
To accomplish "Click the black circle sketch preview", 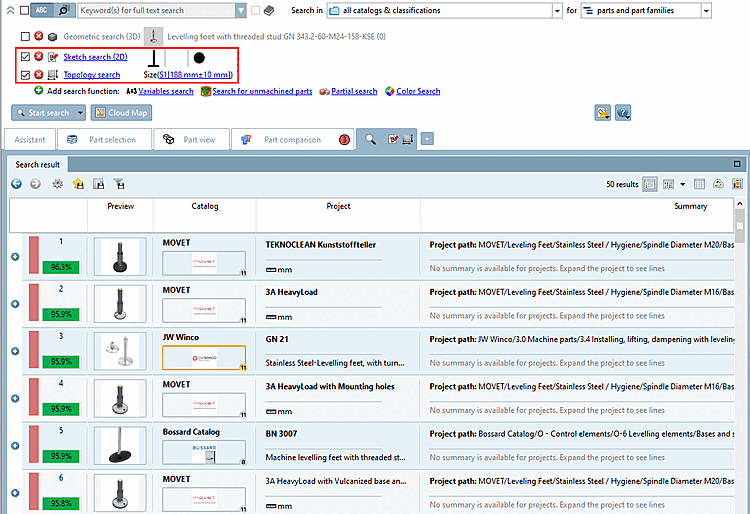I will coord(199,58).
